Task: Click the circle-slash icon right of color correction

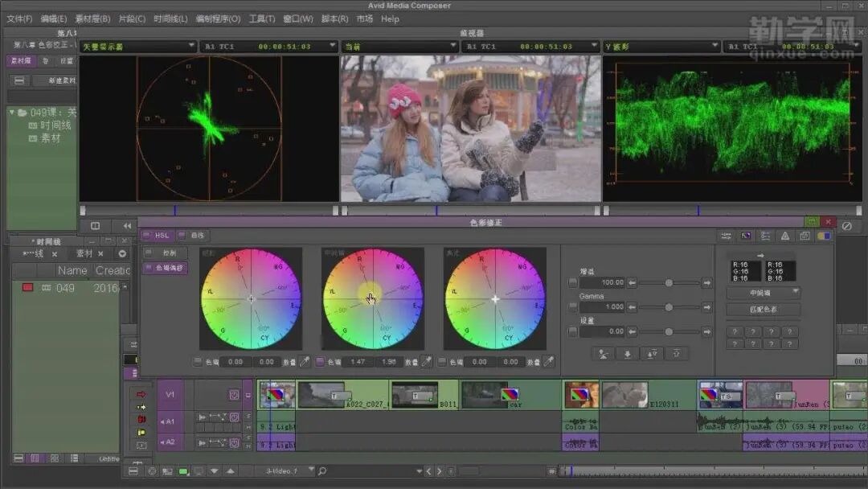Action: [846, 226]
